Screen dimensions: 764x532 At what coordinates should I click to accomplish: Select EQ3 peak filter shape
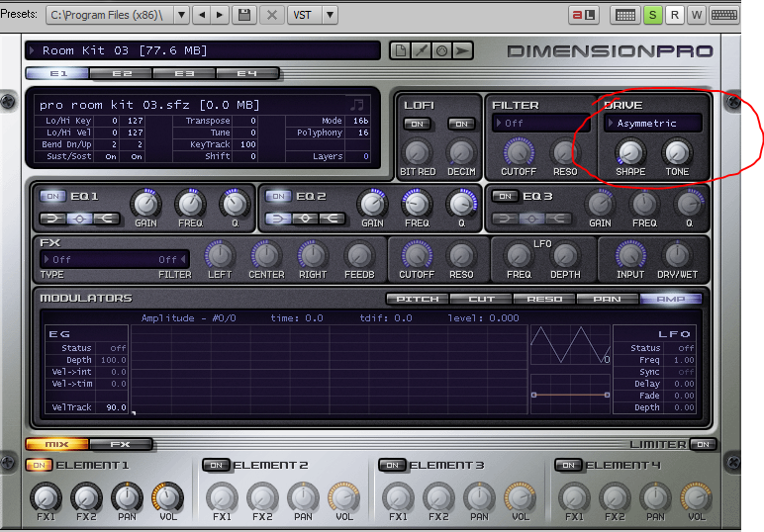(x=531, y=219)
